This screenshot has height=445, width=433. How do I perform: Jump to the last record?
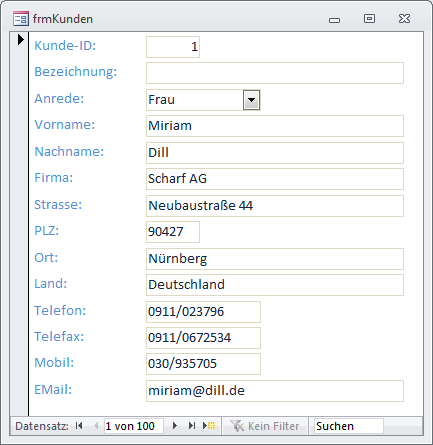pyautogui.click(x=192, y=426)
